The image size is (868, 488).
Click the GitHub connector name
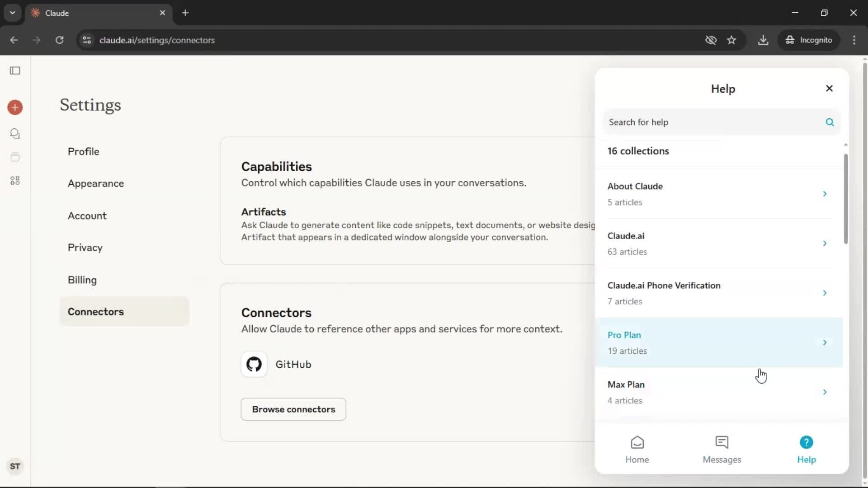pyautogui.click(x=293, y=364)
